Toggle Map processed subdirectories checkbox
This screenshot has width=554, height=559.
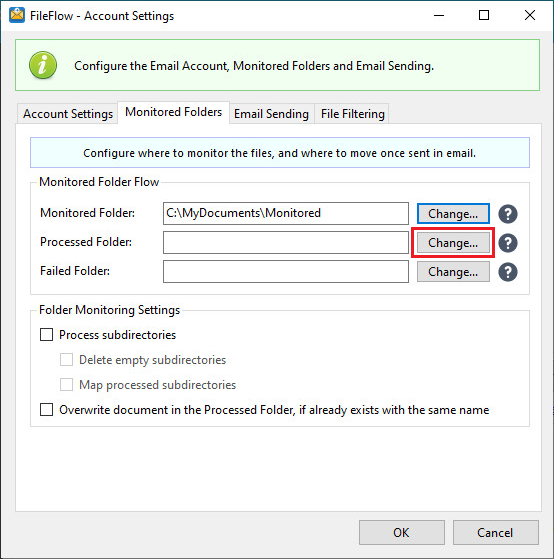pos(66,385)
